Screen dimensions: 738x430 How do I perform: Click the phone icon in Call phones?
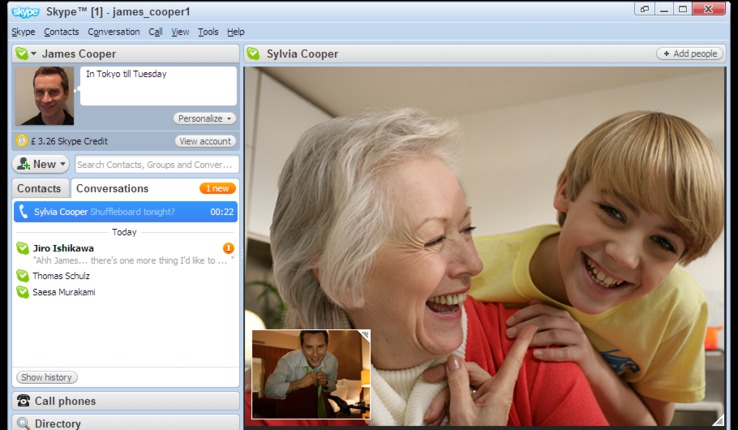pyautogui.click(x=23, y=401)
